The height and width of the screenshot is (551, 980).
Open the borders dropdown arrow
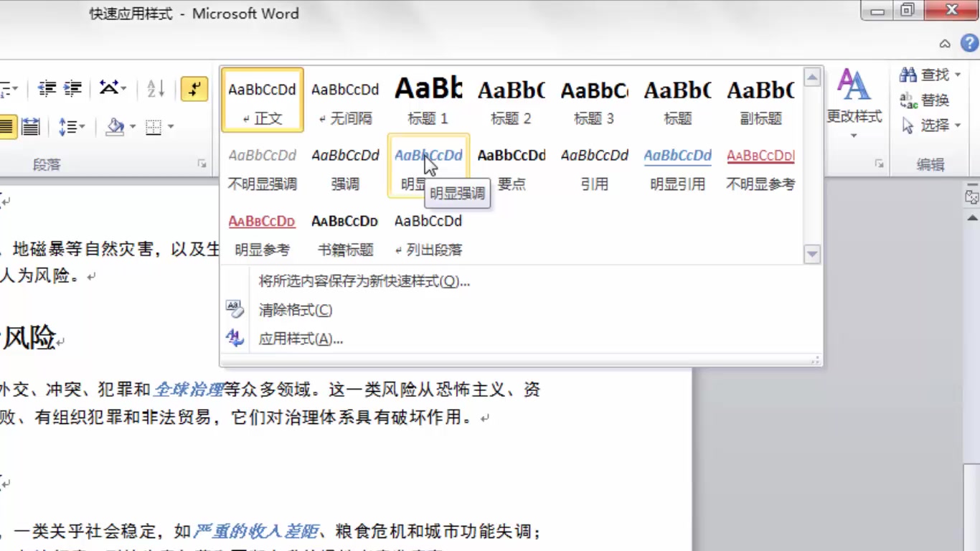(171, 127)
